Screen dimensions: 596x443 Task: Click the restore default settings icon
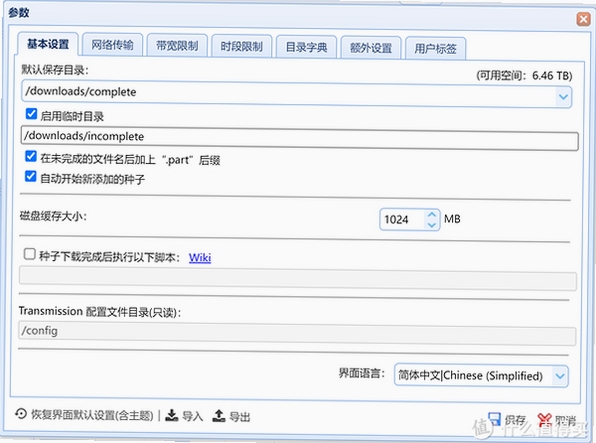21,414
